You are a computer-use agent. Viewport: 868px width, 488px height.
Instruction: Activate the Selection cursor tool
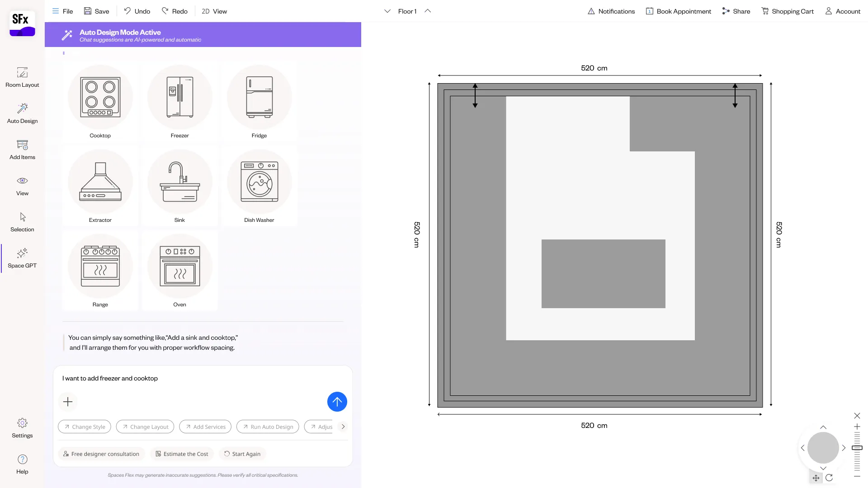tap(22, 222)
